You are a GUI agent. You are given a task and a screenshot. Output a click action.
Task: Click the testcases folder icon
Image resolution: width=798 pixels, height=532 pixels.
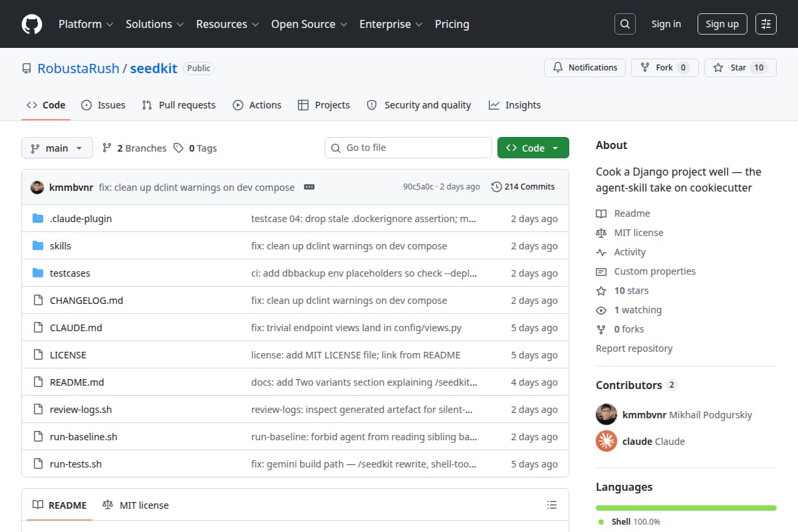(x=38, y=273)
